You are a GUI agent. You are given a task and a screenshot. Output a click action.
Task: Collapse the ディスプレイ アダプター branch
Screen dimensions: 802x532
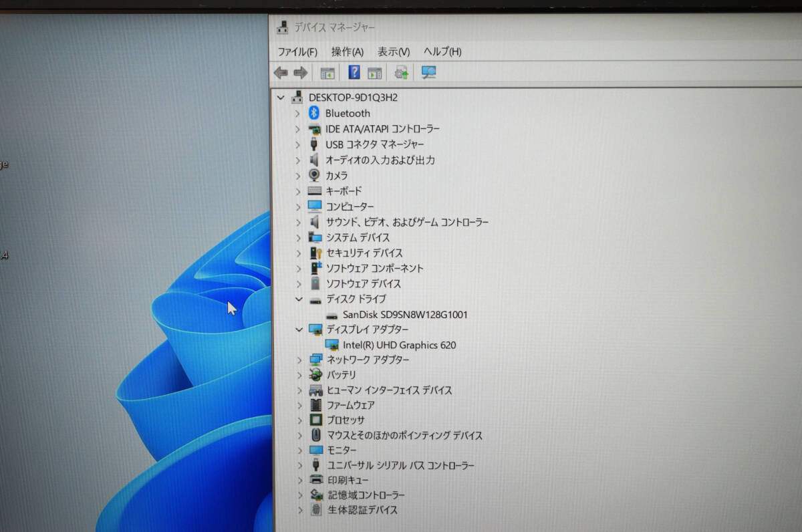(298, 329)
